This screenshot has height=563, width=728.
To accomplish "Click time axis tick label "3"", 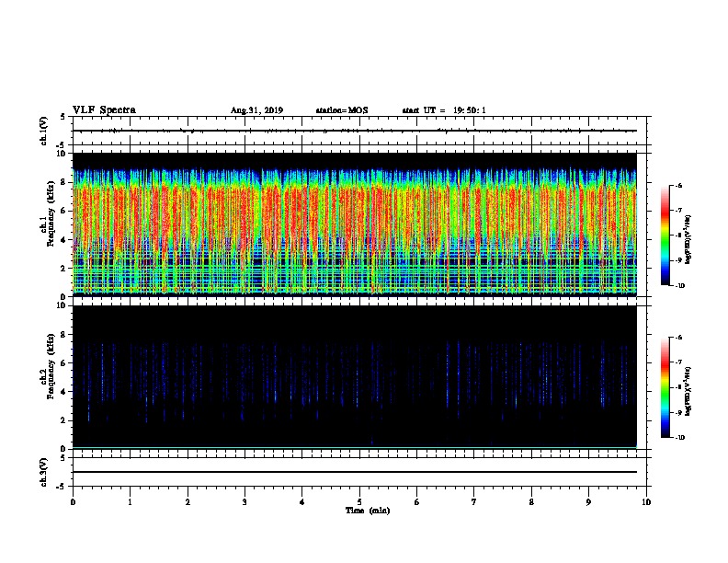I will 245,502.
